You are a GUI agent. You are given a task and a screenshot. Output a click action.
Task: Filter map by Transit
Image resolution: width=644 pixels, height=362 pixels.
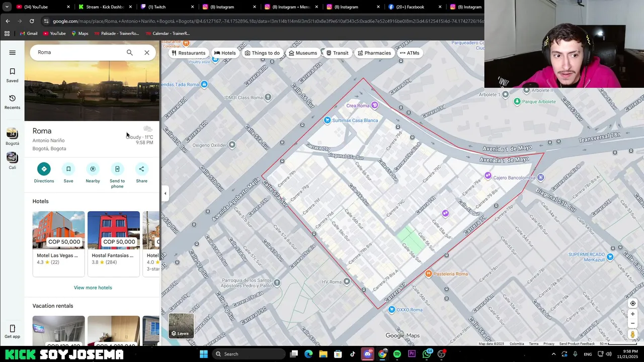coord(337,53)
